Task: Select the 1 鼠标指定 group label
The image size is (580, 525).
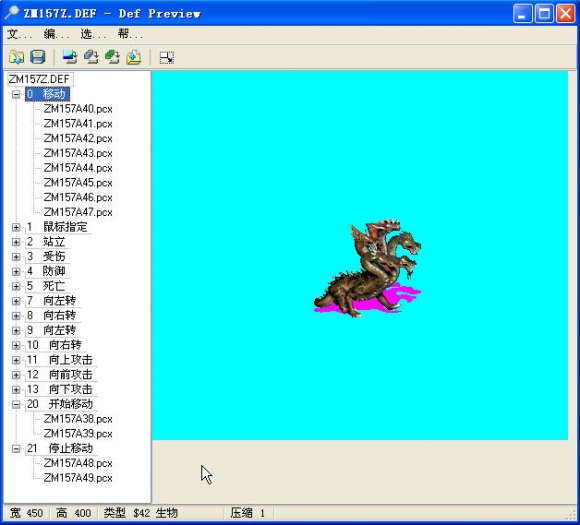Action: point(58,227)
